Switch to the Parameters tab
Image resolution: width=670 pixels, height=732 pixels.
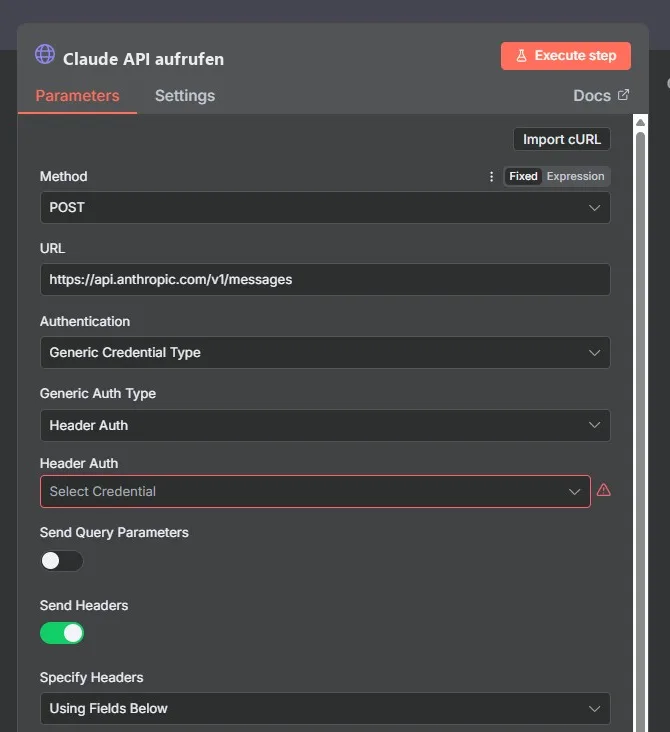coord(78,96)
